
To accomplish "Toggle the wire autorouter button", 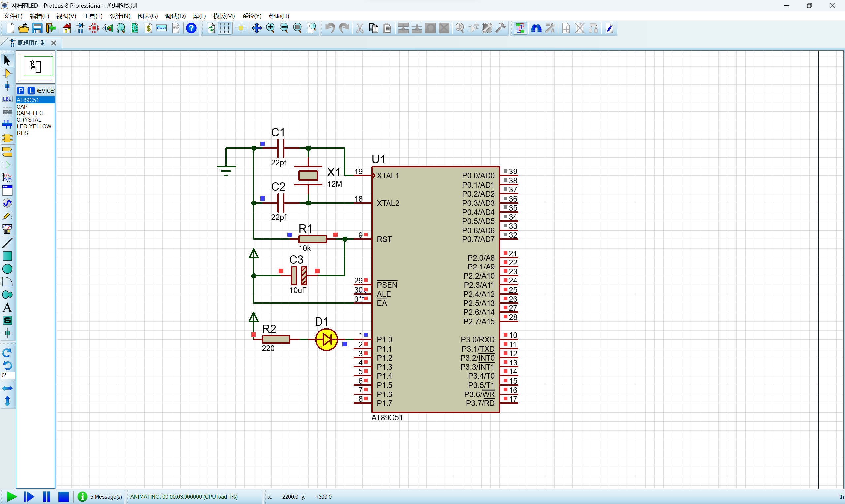I will tap(520, 28).
